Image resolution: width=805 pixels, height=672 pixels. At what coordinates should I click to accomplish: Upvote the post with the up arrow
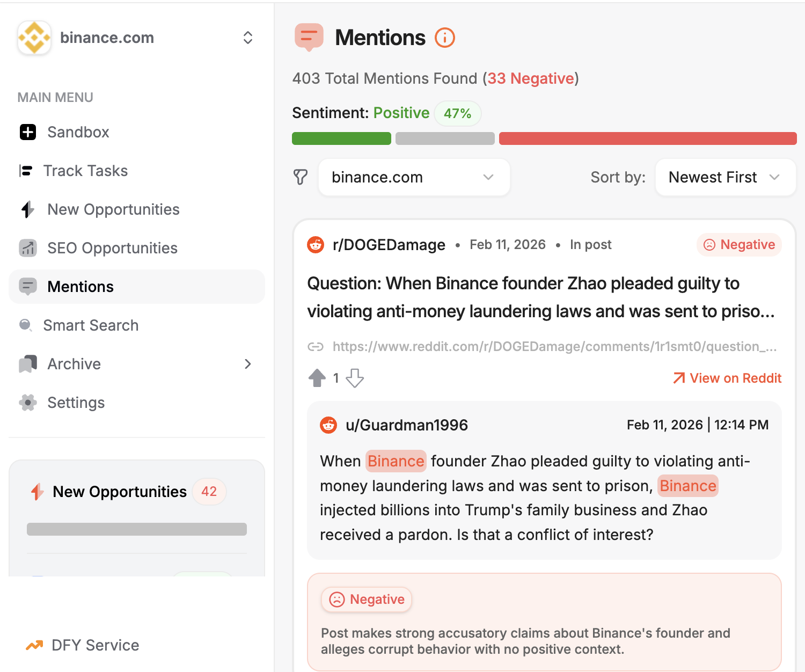click(x=317, y=378)
